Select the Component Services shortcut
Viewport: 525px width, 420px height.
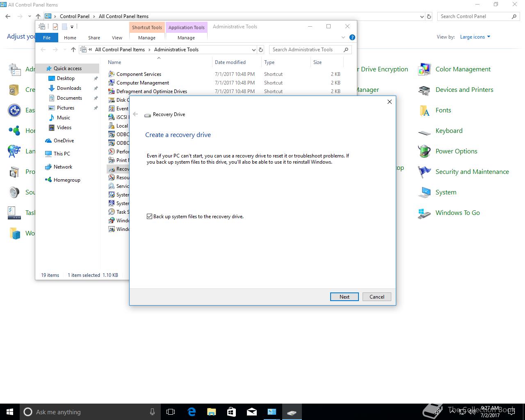pyautogui.click(x=139, y=74)
